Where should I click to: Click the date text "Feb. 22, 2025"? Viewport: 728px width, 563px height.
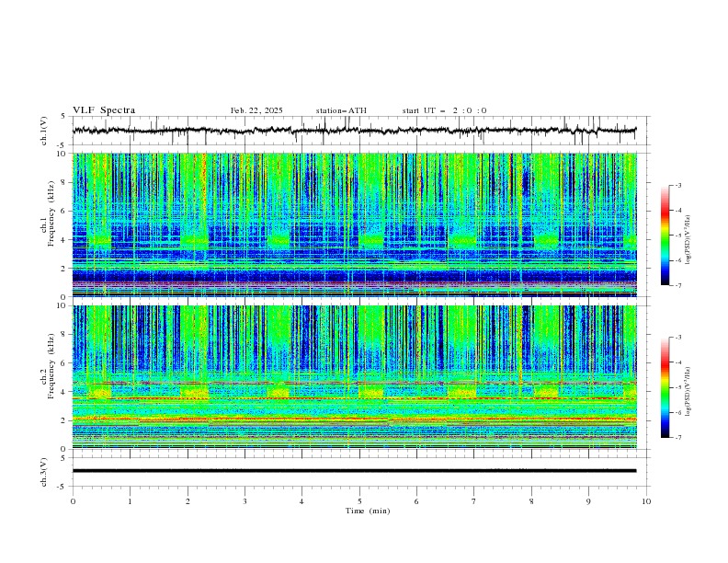click(x=256, y=110)
